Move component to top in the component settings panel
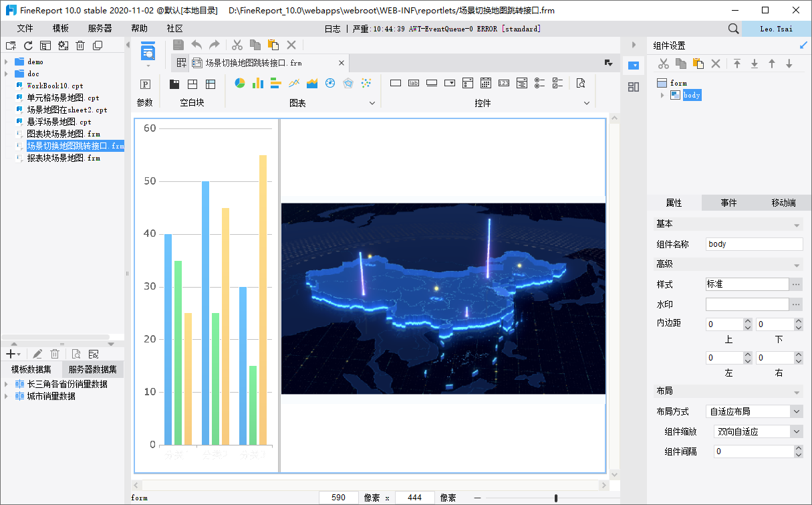The image size is (812, 505). click(737, 64)
